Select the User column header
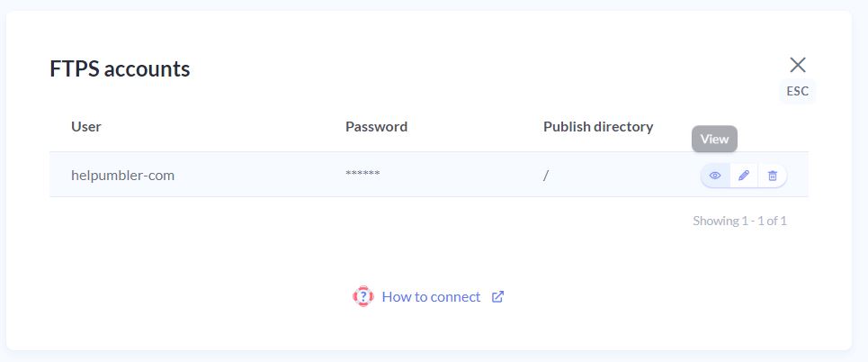 (85, 126)
